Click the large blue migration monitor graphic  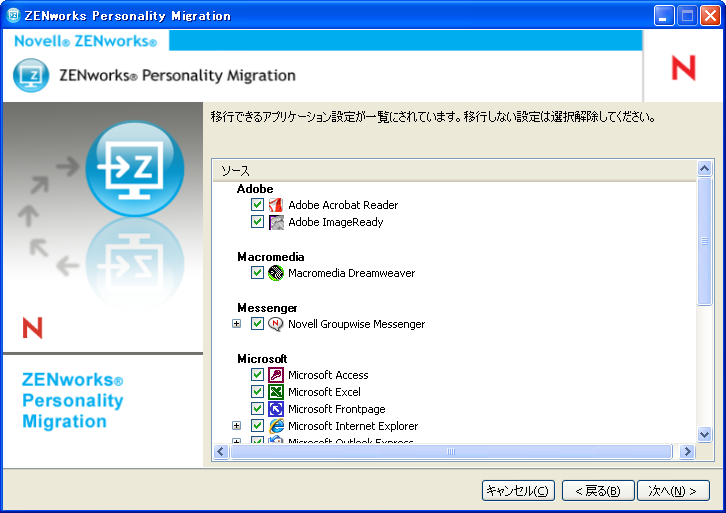[x=135, y=169]
